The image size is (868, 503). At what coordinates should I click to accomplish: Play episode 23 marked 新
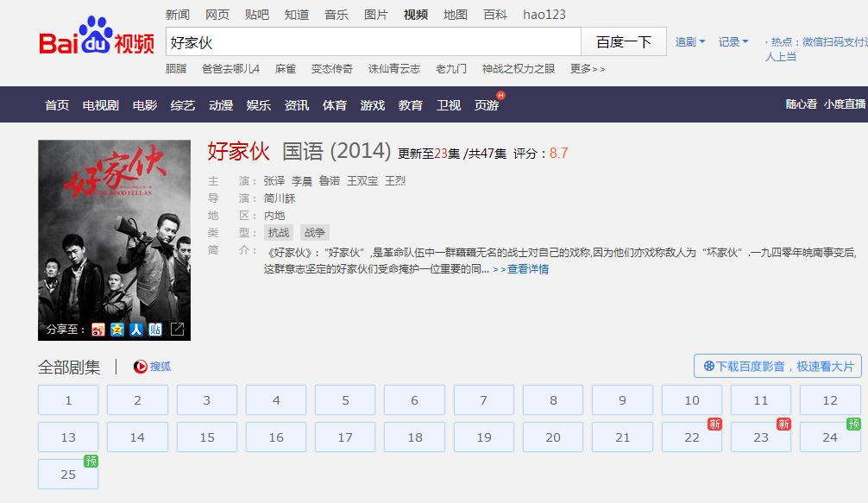(x=760, y=437)
